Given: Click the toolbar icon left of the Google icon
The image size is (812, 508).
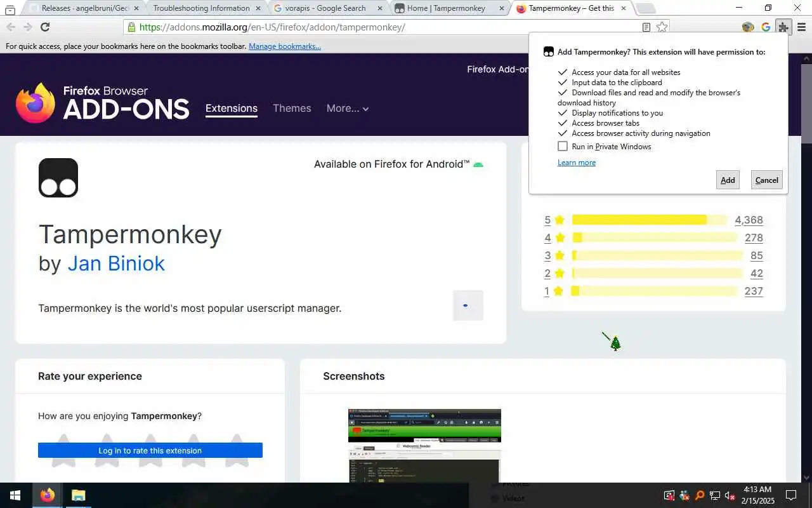Looking at the screenshot, I should tap(748, 27).
